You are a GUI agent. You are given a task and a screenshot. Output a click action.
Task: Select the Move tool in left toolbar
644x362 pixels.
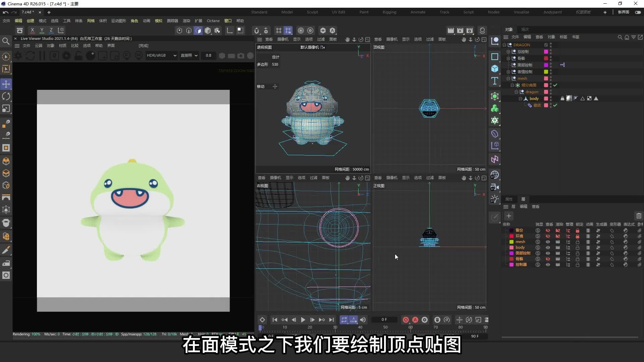(6, 84)
